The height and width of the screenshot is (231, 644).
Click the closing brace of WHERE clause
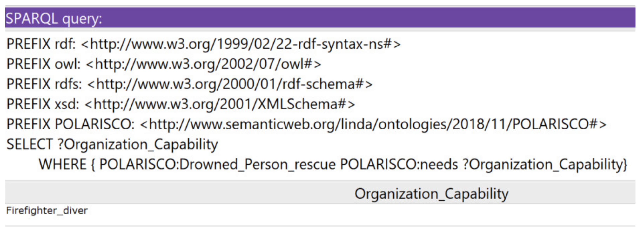625,164
